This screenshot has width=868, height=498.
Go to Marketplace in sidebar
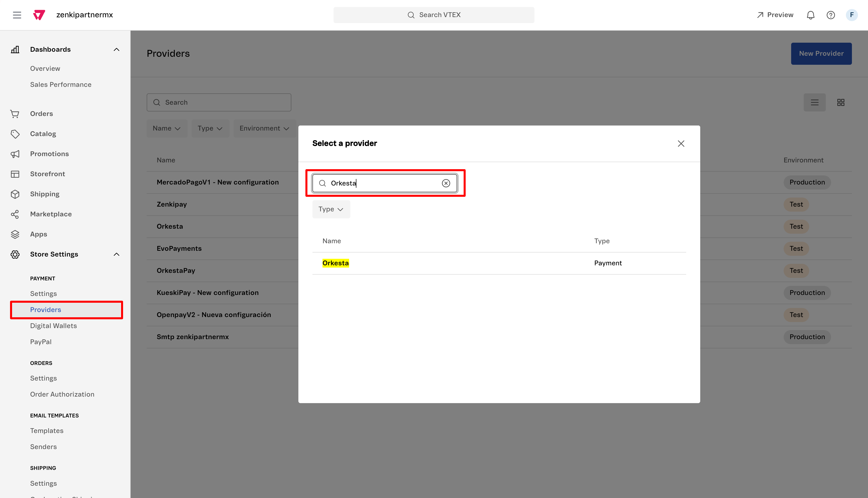click(51, 214)
